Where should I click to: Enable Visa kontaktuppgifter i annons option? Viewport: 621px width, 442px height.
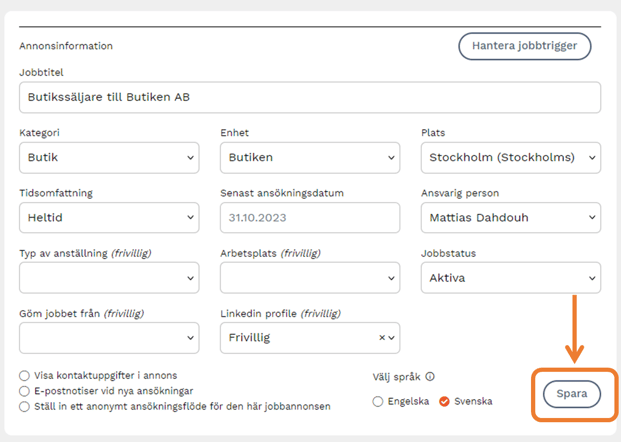24,376
